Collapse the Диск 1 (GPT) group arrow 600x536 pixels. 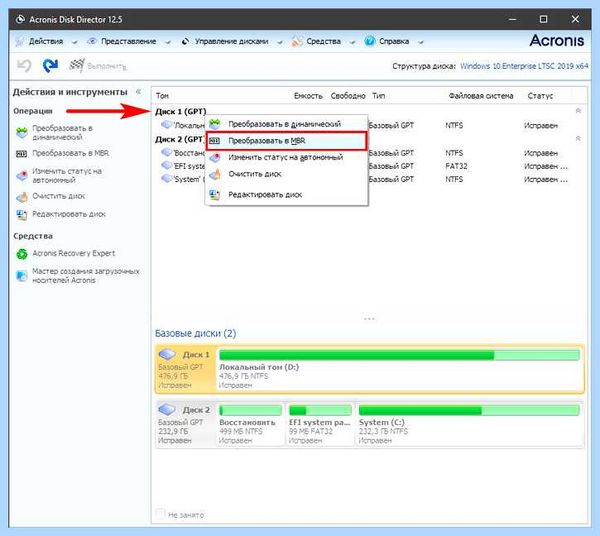(x=578, y=111)
